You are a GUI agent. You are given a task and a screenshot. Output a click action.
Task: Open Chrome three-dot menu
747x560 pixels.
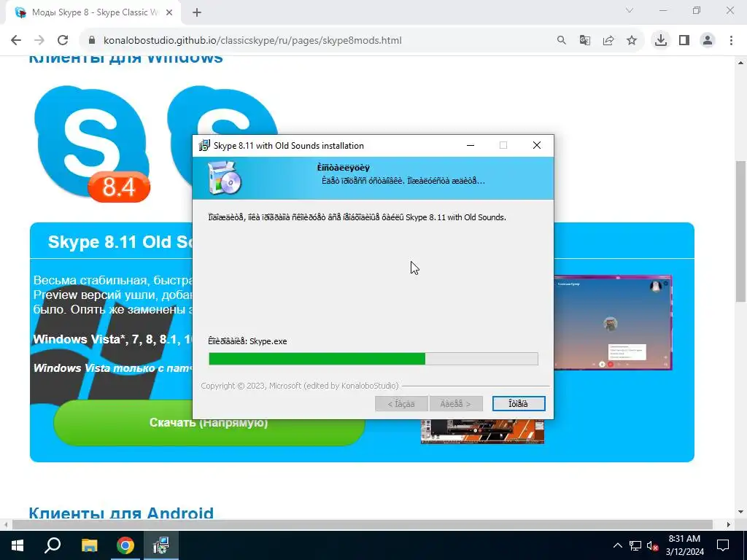tap(731, 41)
